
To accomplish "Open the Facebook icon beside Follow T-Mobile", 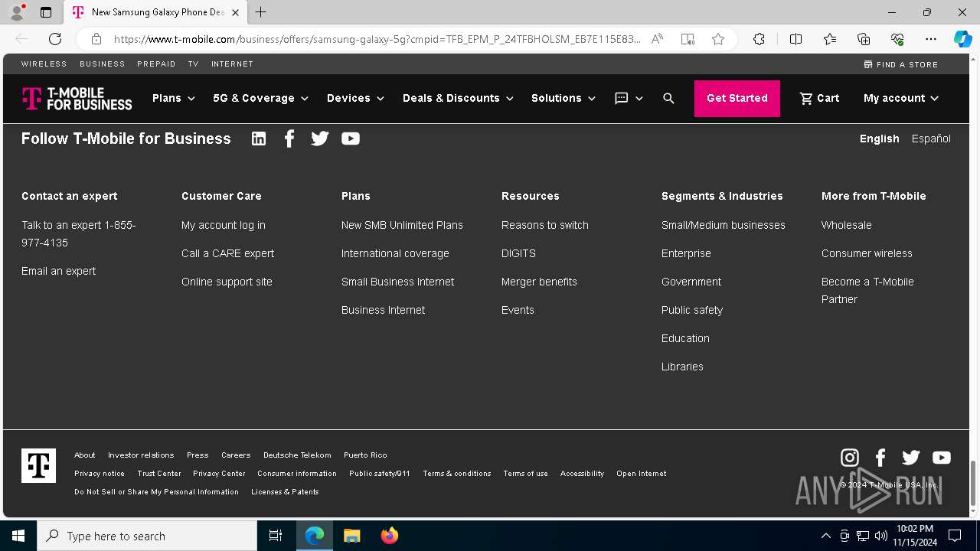I will [289, 139].
